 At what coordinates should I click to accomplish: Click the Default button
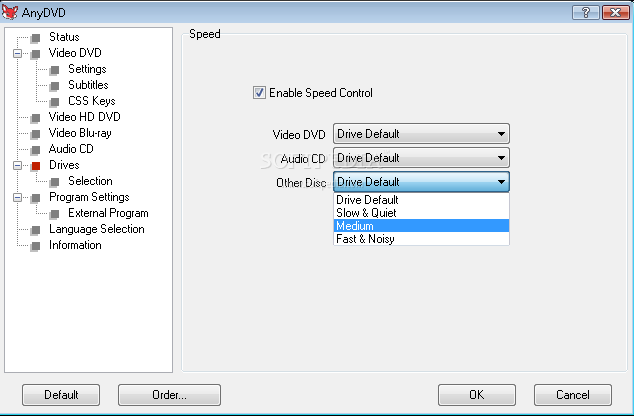[61, 395]
